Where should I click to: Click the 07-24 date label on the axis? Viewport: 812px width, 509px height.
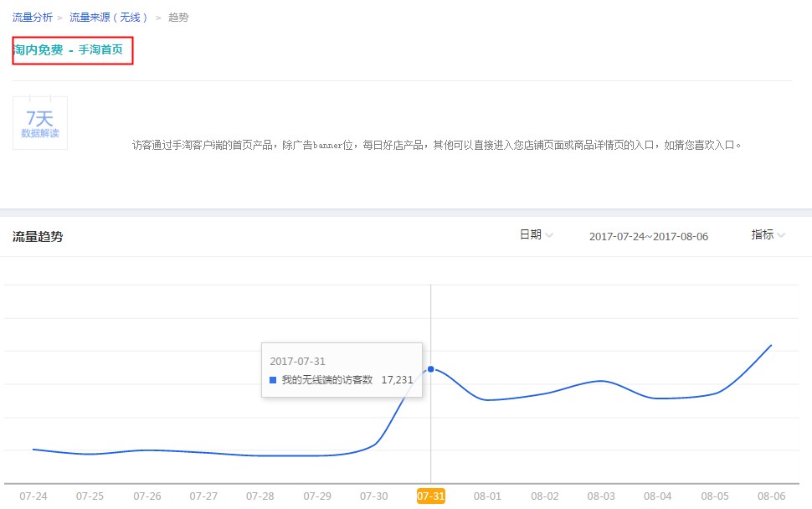(33, 496)
